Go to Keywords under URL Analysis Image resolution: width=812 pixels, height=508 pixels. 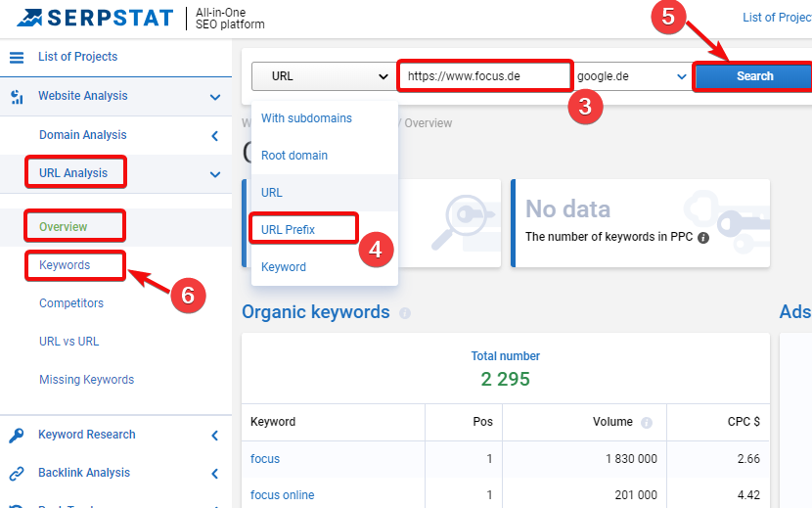tap(65, 265)
